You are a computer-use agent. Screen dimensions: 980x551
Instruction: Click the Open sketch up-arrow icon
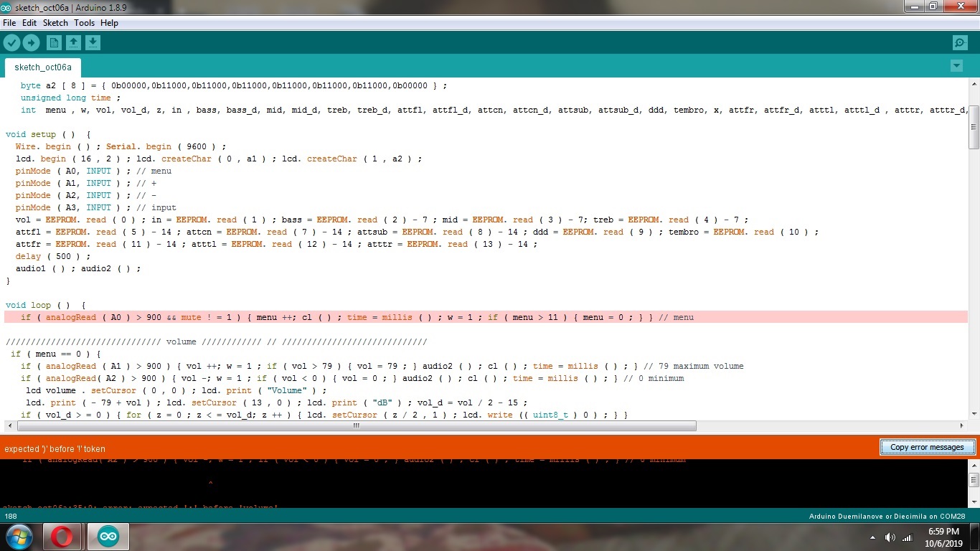(x=73, y=43)
